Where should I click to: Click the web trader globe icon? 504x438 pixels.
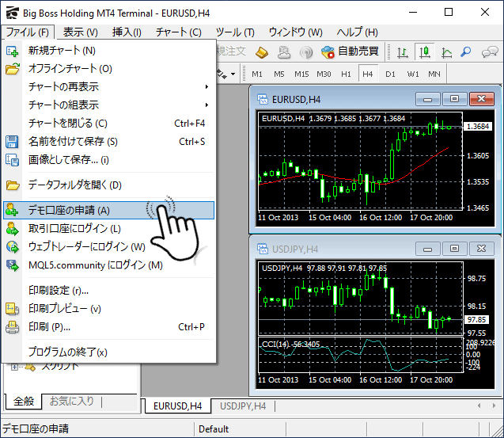pyautogui.click(x=12, y=247)
